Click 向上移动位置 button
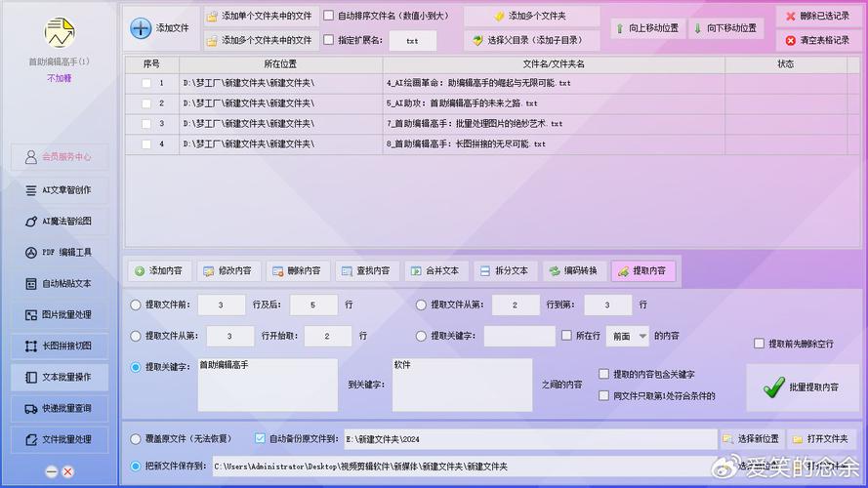This screenshot has height=488, width=868. (x=647, y=28)
